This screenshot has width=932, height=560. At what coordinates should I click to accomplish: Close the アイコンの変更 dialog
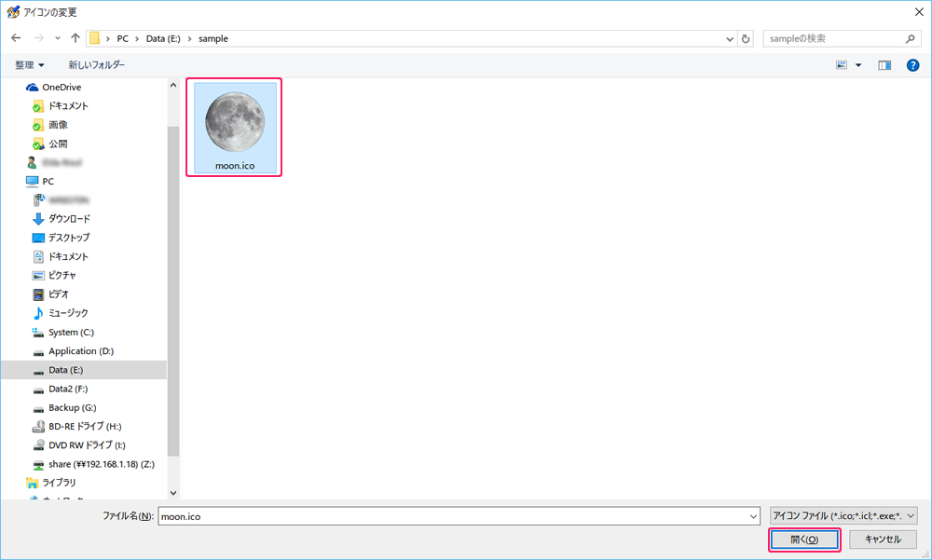tap(919, 11)
